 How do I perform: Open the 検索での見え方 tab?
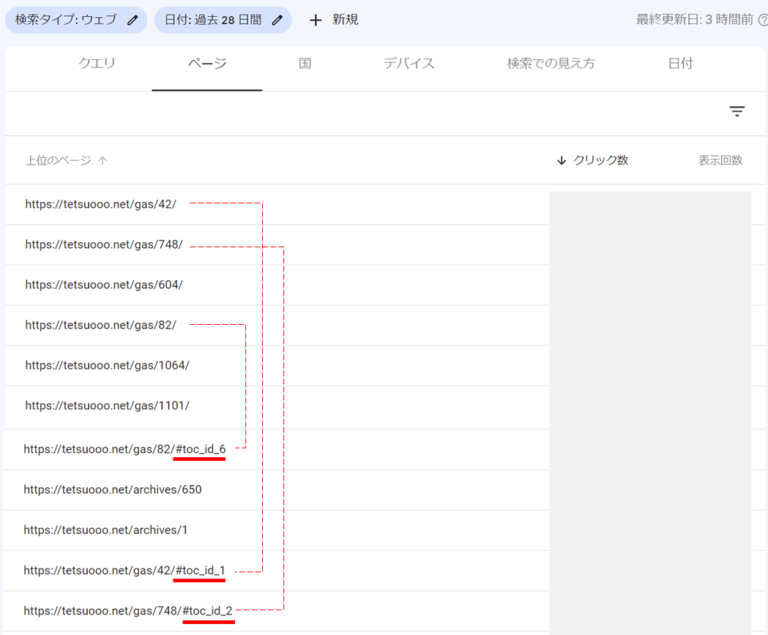550,64
